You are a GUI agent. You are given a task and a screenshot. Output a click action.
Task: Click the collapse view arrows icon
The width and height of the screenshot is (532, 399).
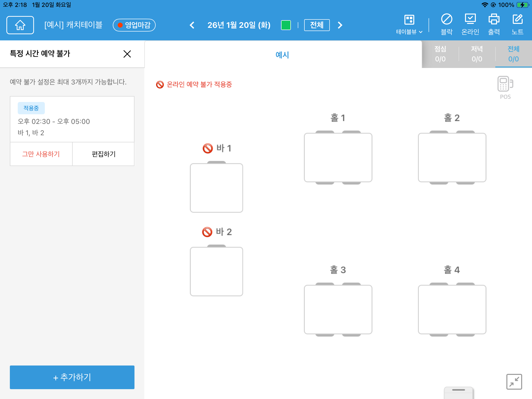click(x=514, y=382)
